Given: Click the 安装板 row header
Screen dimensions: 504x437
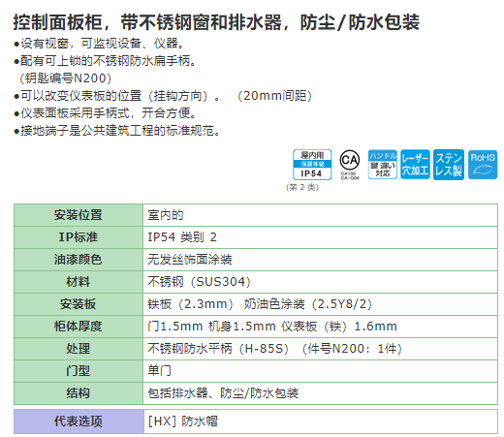Looking at the screenshot, I should point(79,304).
